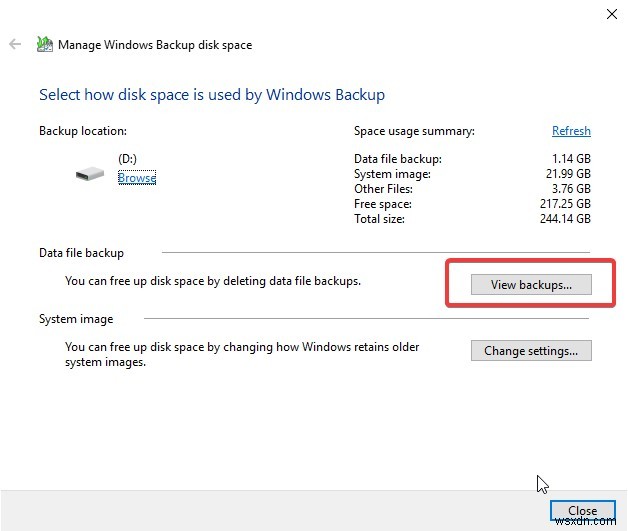This screenshot has width=628, height=531.
Task: Click the 'Free space:' label
Action: coord(382,204)
